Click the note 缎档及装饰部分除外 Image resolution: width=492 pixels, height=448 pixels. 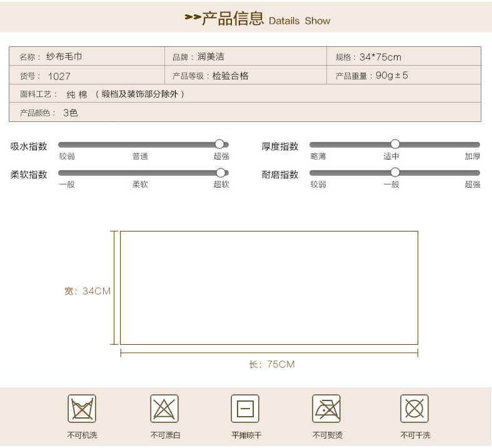tap(139, 94)
